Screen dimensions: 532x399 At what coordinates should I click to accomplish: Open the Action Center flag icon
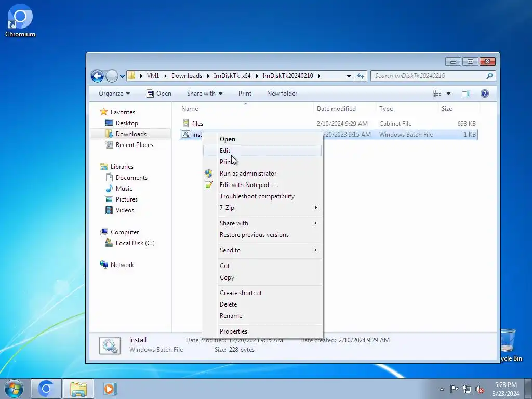(454, 389)
